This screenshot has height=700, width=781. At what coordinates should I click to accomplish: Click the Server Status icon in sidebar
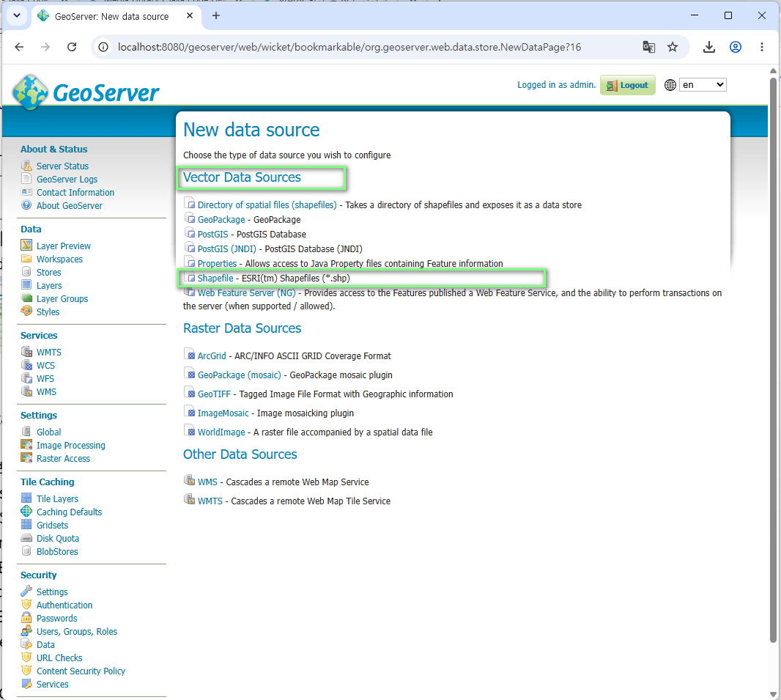point(26,166)
